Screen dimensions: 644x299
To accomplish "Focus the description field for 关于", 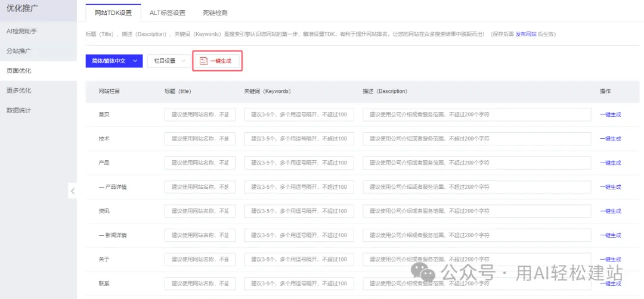I will tap(477, 260).
